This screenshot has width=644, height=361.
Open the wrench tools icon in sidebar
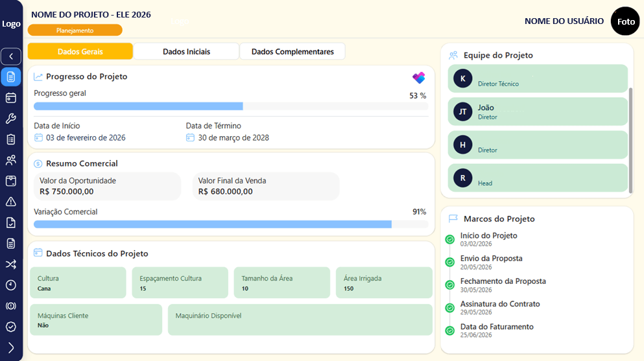(11, 119)
